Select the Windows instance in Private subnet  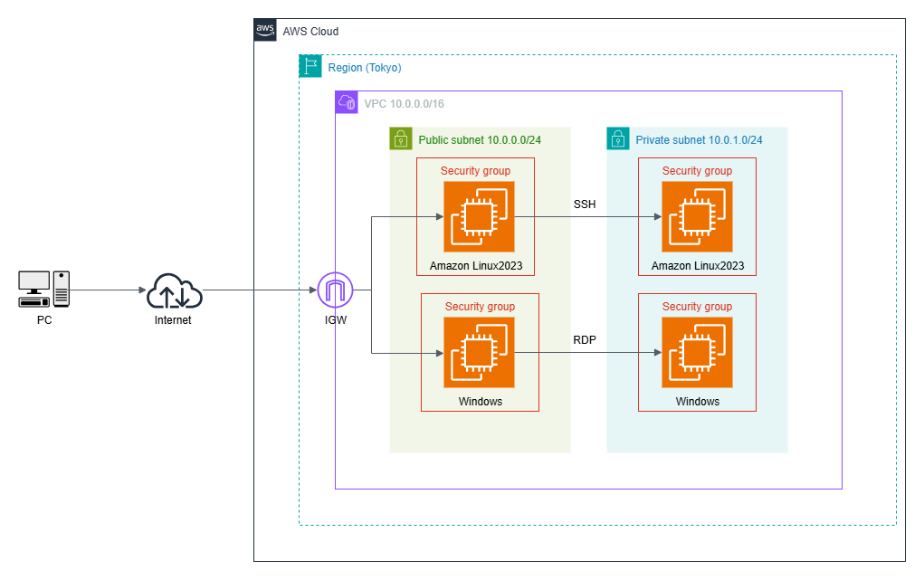tap(697, 352)
